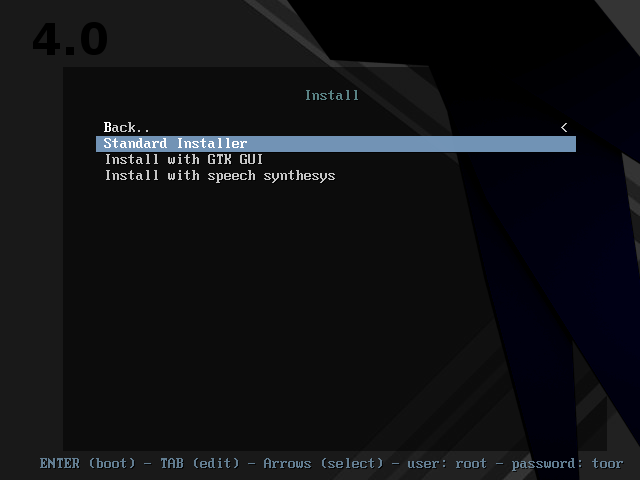Pick Install with speech synthesys option
This screenshot has width=640, height=480.
pos(336,176)
